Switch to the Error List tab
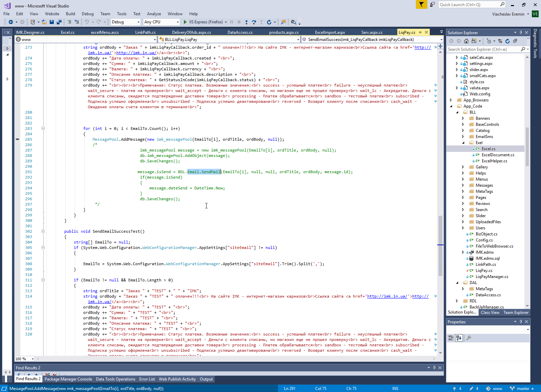 (147, 379)
